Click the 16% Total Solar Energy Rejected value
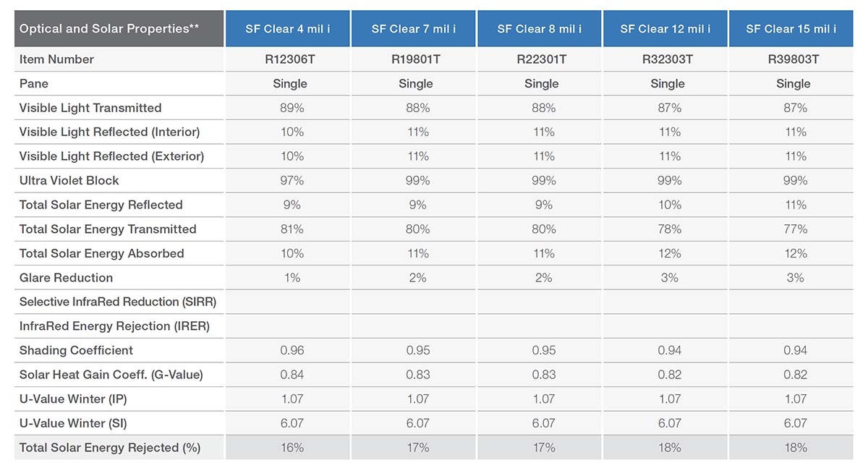The height and width of the screenshot is (463, 868). coord(292,448)
